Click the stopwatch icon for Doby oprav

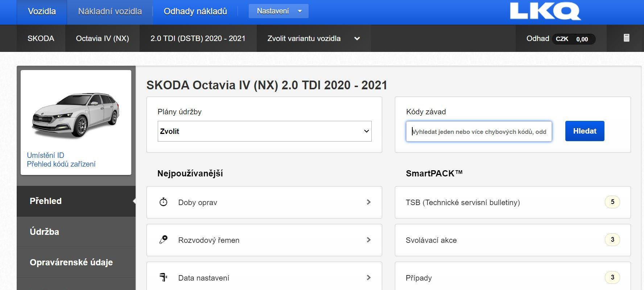pos(164,202)
